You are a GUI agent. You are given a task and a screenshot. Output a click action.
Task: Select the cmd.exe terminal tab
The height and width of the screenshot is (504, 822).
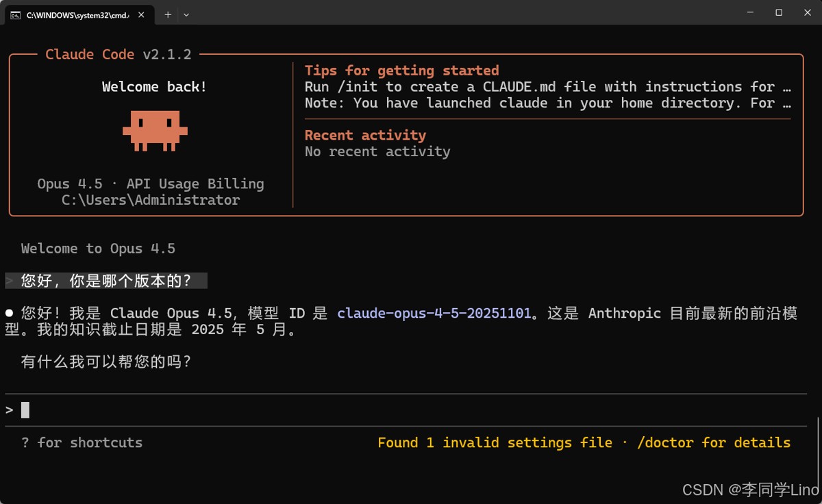point(78,14)
